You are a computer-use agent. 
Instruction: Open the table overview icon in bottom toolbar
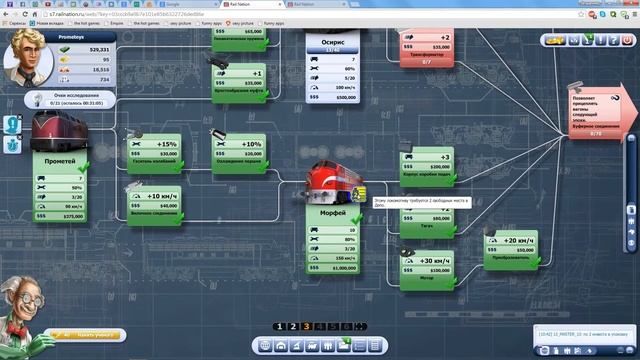tap(375, 346)
